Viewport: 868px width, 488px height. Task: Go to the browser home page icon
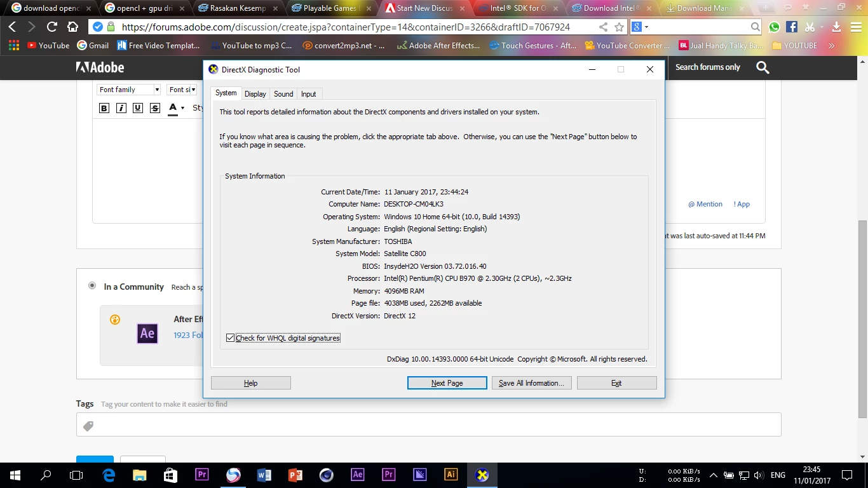coord(72,27)
